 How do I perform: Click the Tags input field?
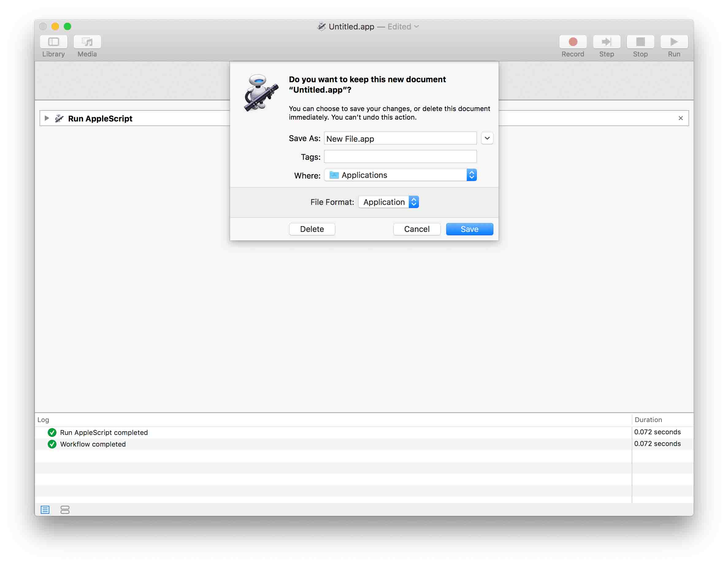click(400, 157)
